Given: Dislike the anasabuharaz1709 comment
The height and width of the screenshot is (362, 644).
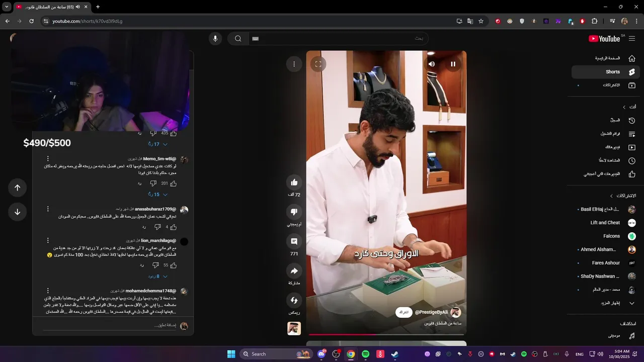Looking at the screenshot, I should [157, 227].
